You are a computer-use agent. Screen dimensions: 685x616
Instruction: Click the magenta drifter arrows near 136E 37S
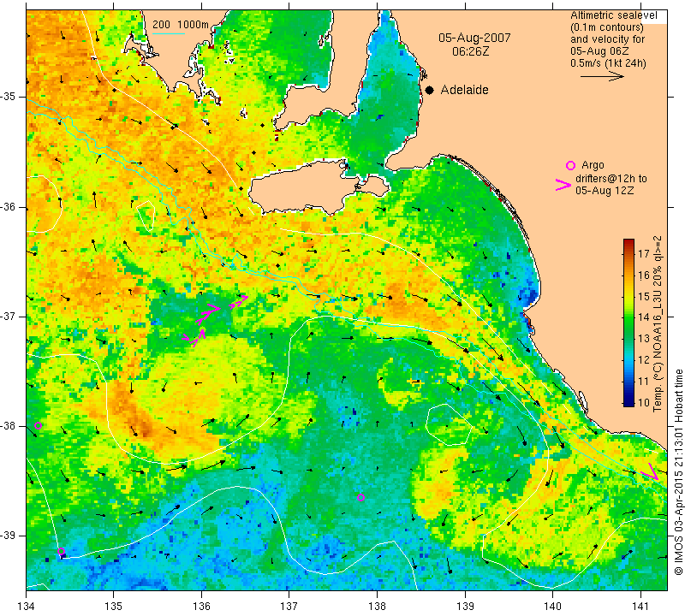215,321
